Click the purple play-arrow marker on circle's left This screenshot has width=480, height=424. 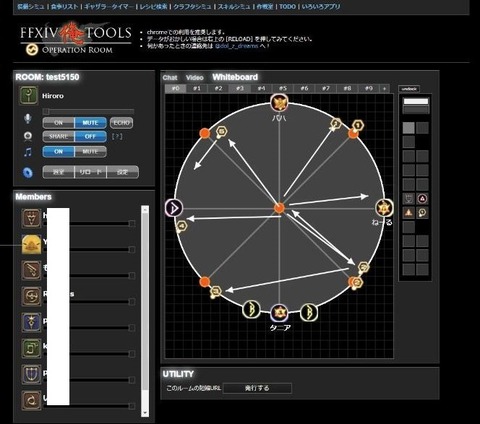(x=174, y=208)
